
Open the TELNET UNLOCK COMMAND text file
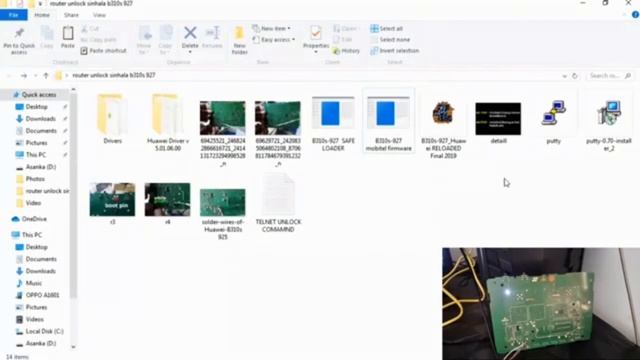[x=278, y=203]
